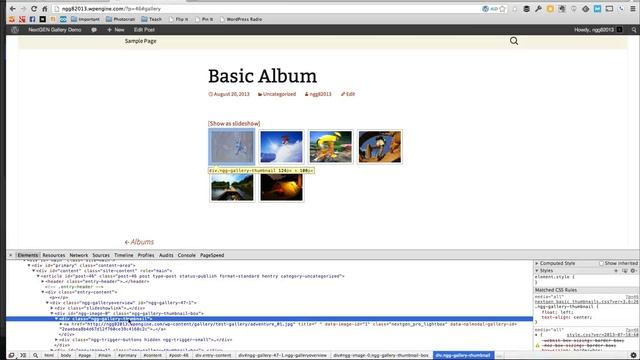This screenshot has width=640, height=360.
Task: Switch to the Console DevTools tab
Action: (187, 255)
